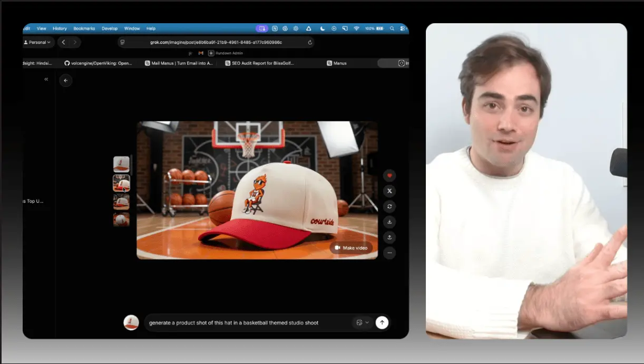Toggle the heart like button
644x364 pixels.
[x=389, y=176]
